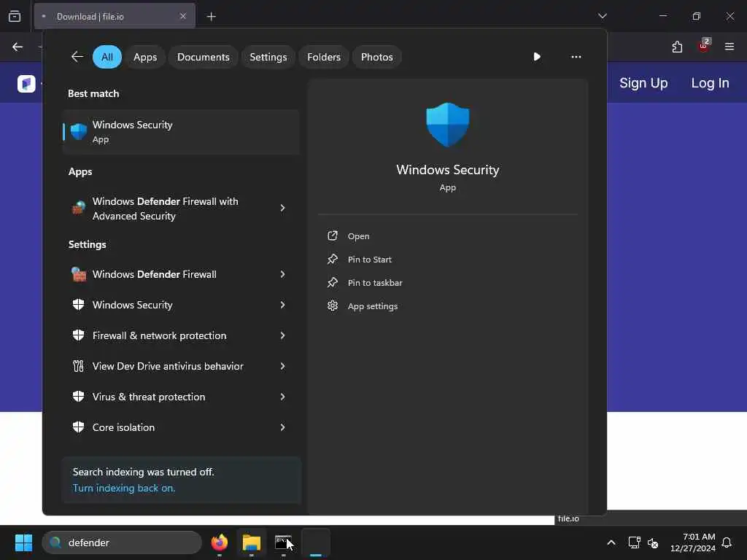Open File Explorer from the taskbar
This screenshot has width=747, height=560.
click(252, 542)
